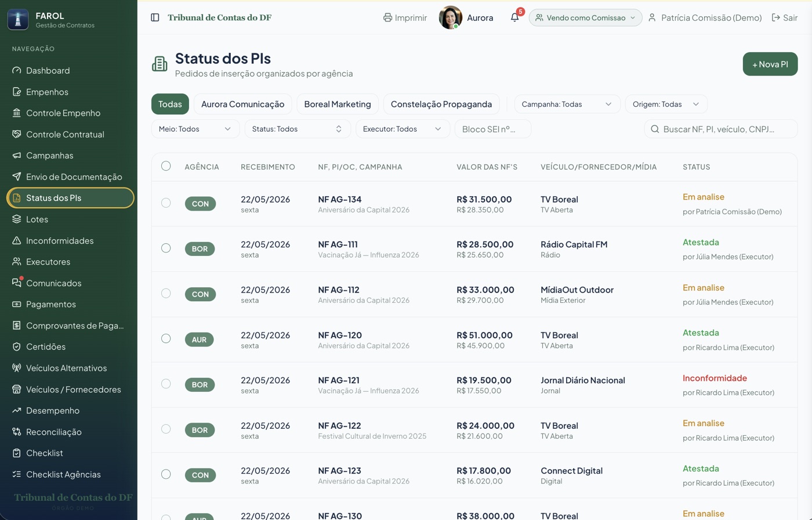Open the Vendo como Comissao selector
Screen dimensions: 812x520
tap(585, 17)
